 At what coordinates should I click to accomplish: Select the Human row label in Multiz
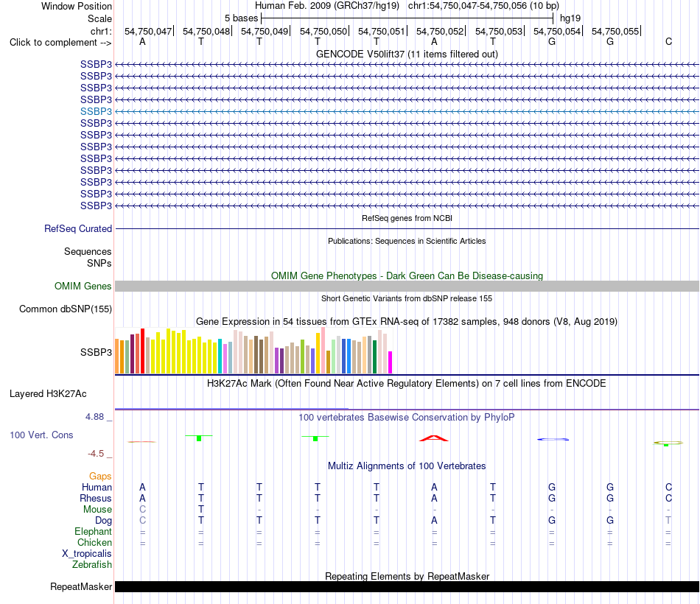[97, 487]
